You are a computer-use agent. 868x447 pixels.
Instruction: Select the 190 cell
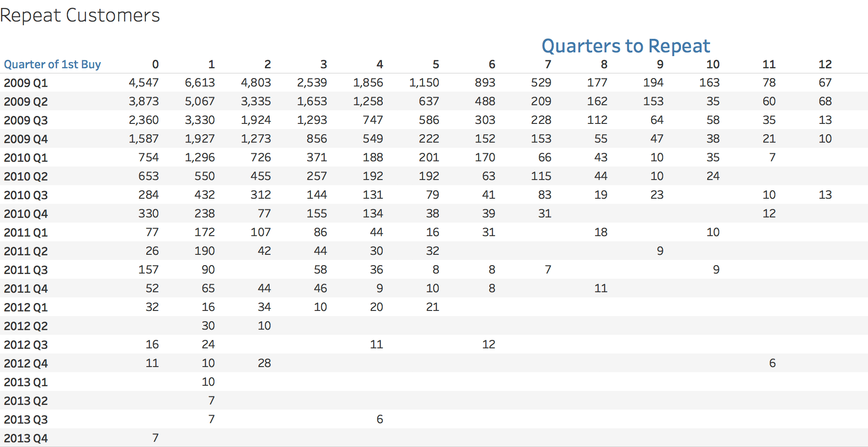205,251
